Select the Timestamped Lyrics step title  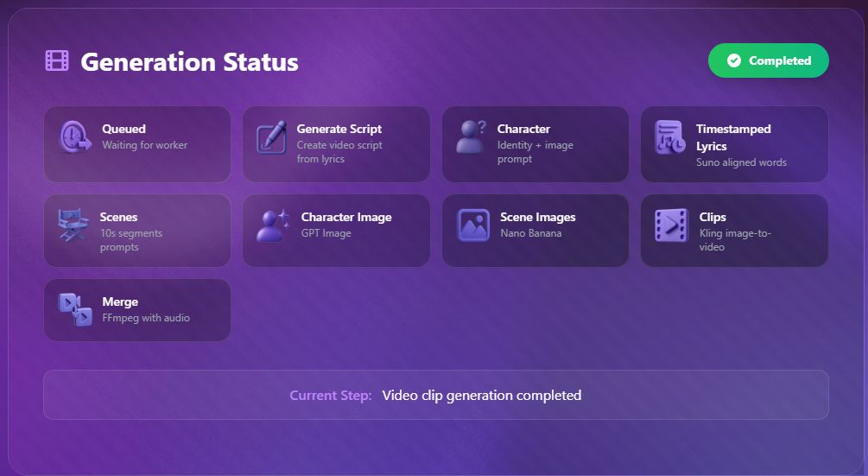[x=733, y=137]
